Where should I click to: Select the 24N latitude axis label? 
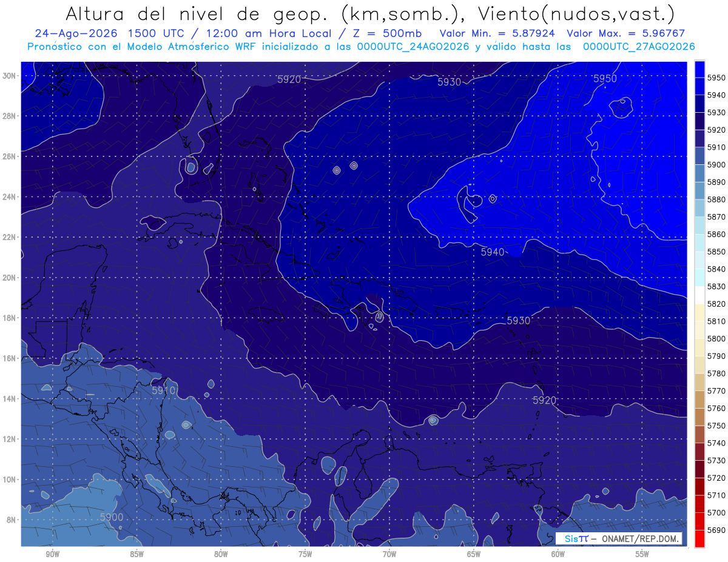coord(8,197)
